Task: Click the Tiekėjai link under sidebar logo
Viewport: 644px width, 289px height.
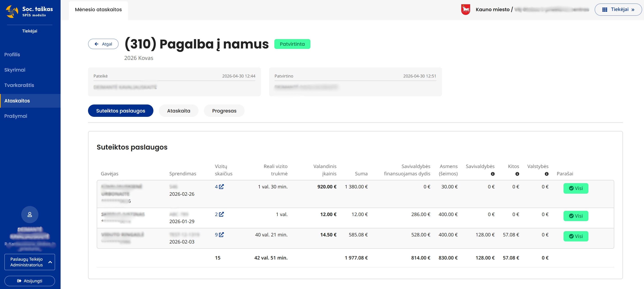Action: [29, 31]
